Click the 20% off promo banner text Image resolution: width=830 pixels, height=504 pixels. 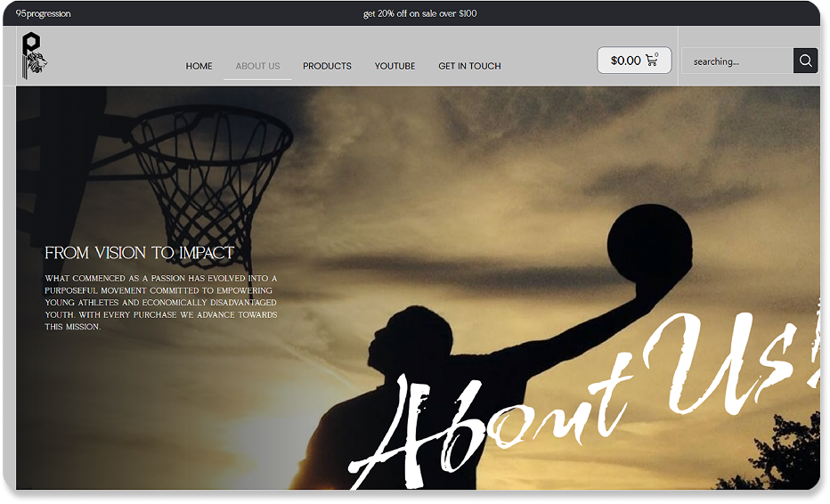pyautogui.click(x=419, y=13)
